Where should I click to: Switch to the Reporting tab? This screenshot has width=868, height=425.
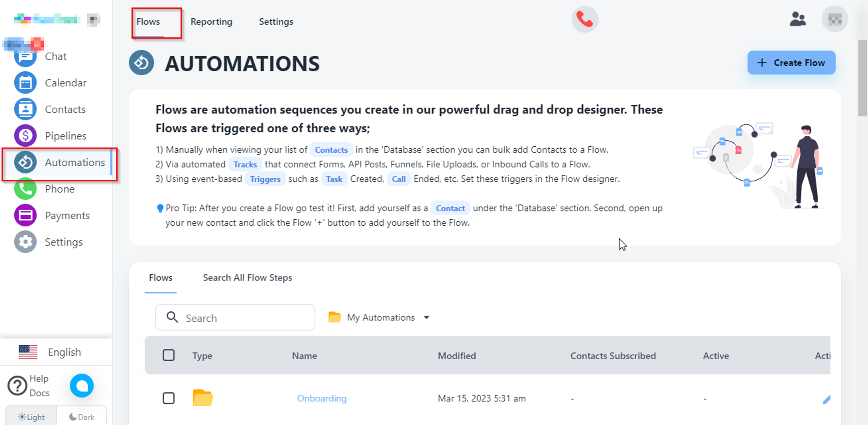211,22
